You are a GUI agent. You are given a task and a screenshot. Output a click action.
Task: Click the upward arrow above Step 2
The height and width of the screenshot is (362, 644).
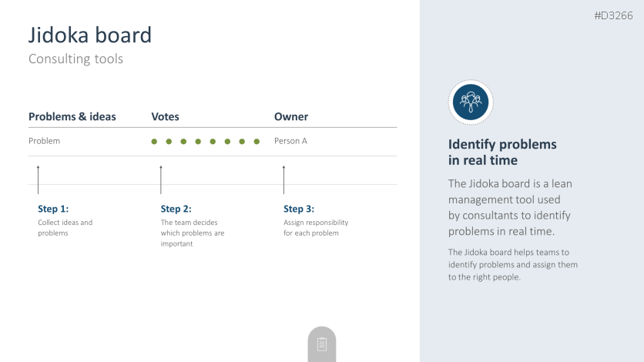point(160,179)
